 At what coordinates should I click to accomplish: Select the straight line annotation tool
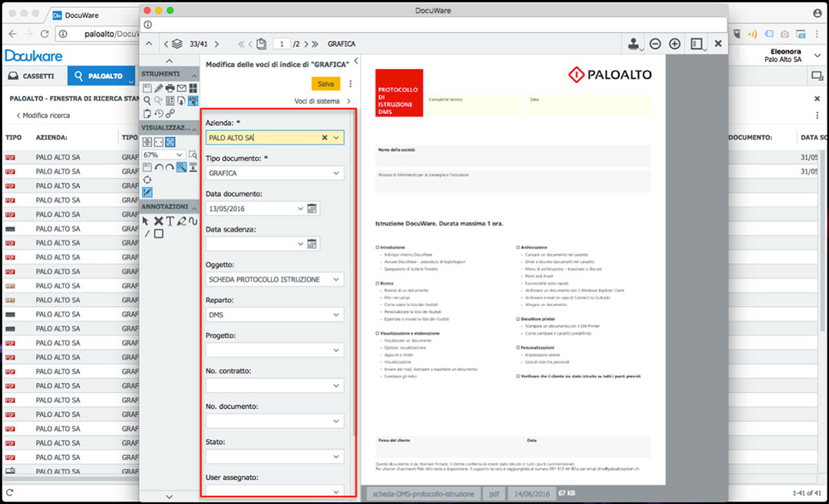[x=147, y=233]
